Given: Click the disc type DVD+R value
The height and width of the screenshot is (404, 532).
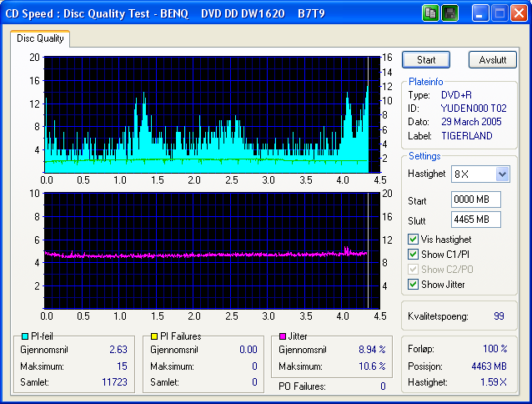Looking at the screenshot, I should (x=456, y=94).
